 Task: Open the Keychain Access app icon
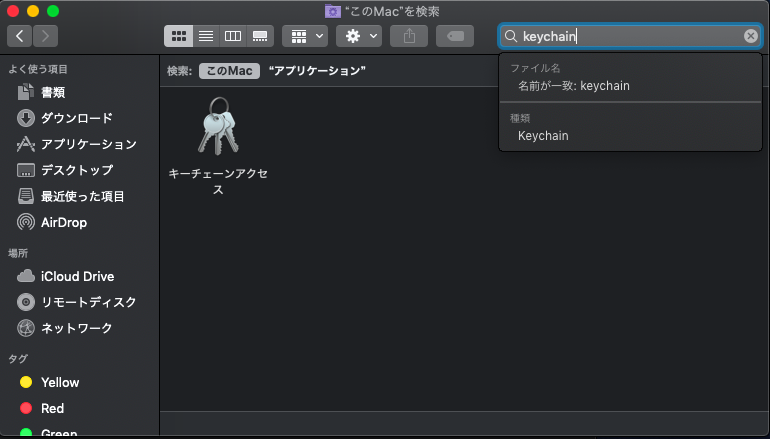[x=218, y=127]
